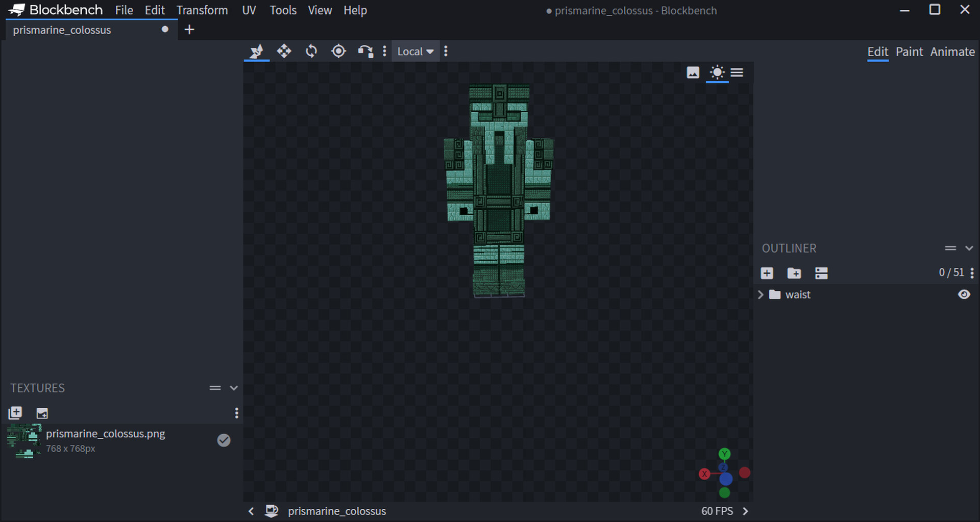
Task: Switch to Animate mode
Action: (x=952, y=52)
